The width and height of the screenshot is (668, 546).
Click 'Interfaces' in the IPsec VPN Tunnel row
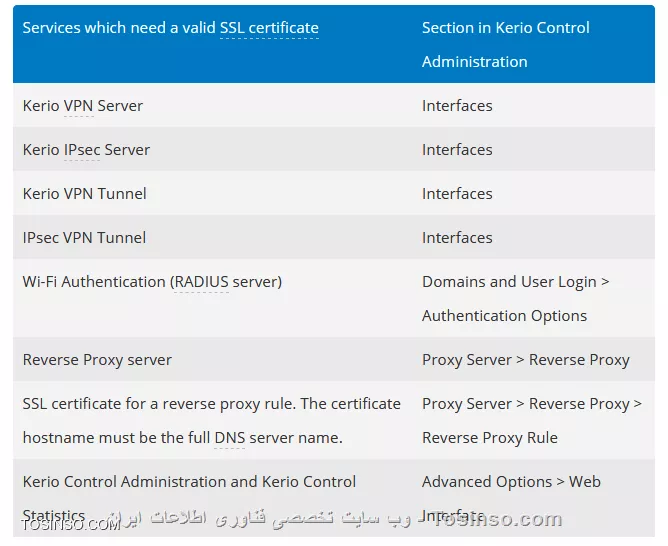[x=457, y=238]
